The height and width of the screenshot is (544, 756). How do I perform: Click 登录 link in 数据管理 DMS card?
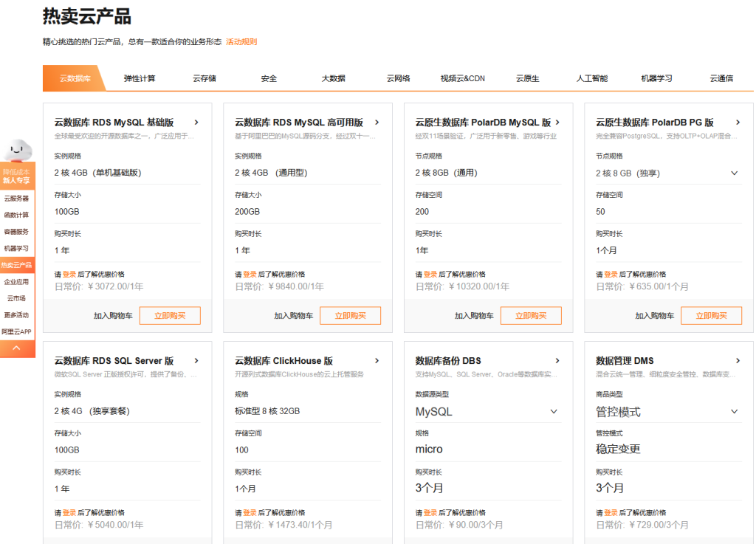[611, 513]
